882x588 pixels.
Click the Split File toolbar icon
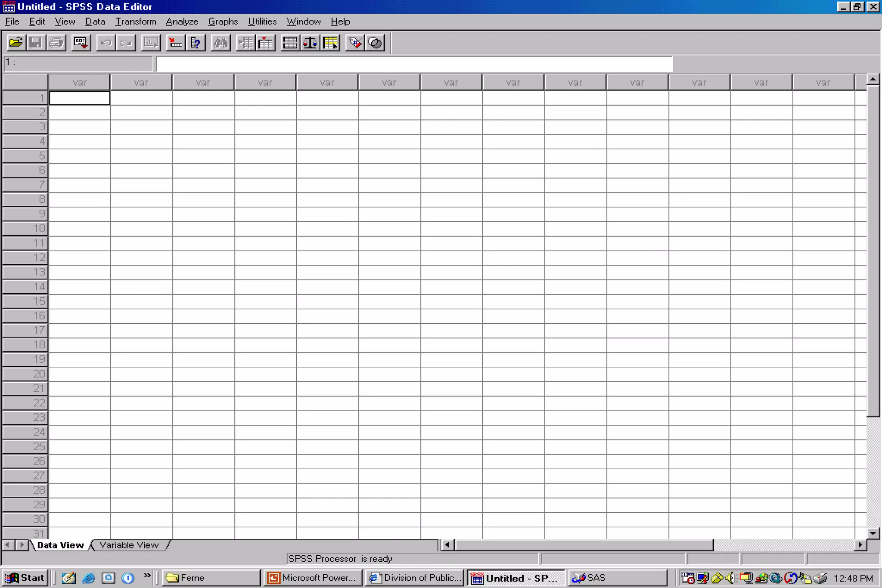pyautogui.click(x=290, y=43)
